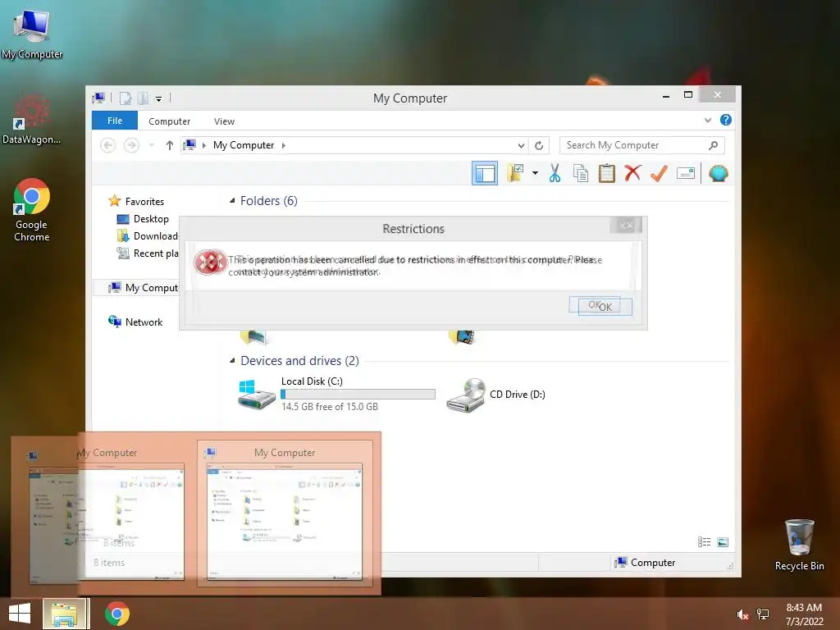
Task: Close the Restrictions dialog
Action: point(626,225)
